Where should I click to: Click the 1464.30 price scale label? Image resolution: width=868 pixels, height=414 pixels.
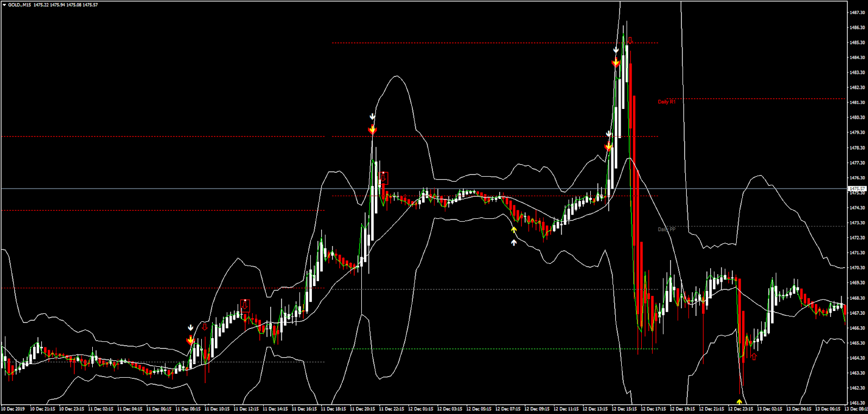pos(858,358)
